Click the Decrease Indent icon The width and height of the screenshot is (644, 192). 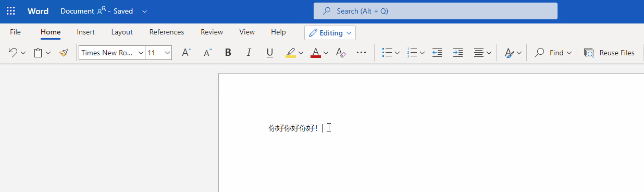(437, 53)
